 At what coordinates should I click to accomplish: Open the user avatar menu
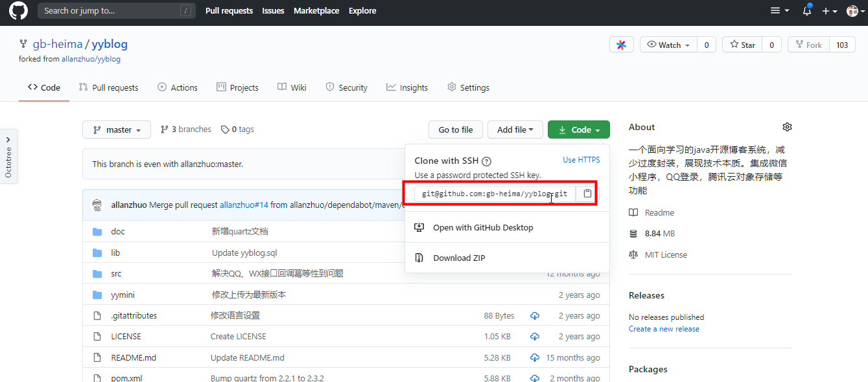(856, 11)
